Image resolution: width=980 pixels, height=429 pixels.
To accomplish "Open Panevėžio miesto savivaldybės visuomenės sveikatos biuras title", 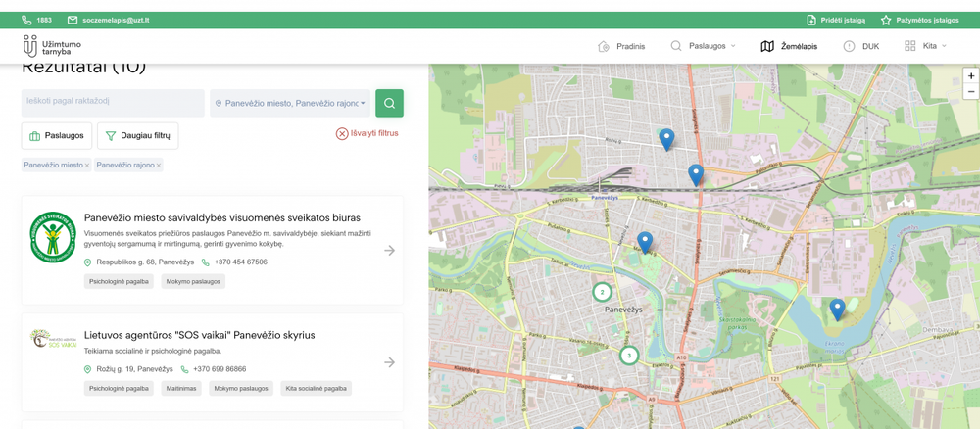I will 221,218.
